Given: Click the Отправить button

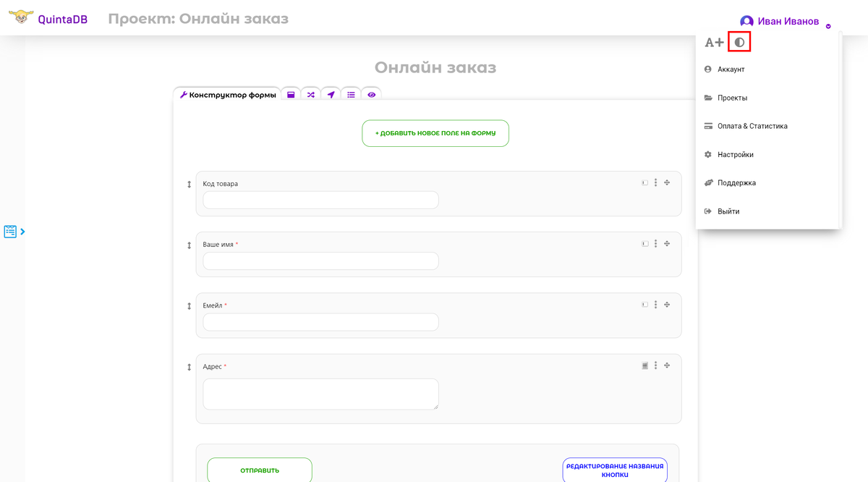Looking at the screenshot, I should (260, 470).
